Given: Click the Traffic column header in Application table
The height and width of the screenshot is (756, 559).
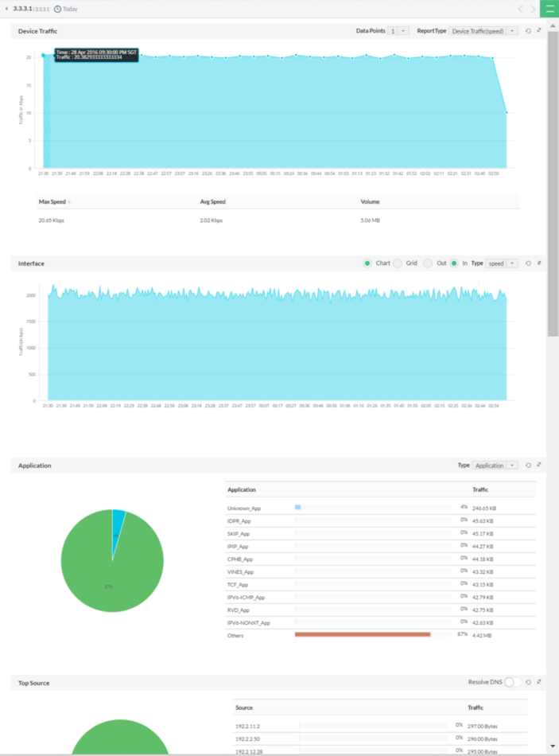Looking at the screenshot, I should click(x=480, y=489).
